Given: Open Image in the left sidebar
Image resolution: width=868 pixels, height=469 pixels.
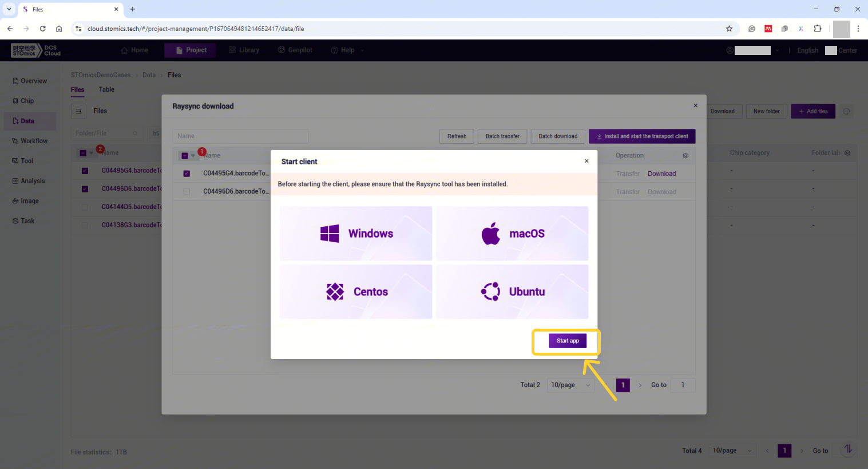Looking at the screenshot, I should click(x=30, y=201).
